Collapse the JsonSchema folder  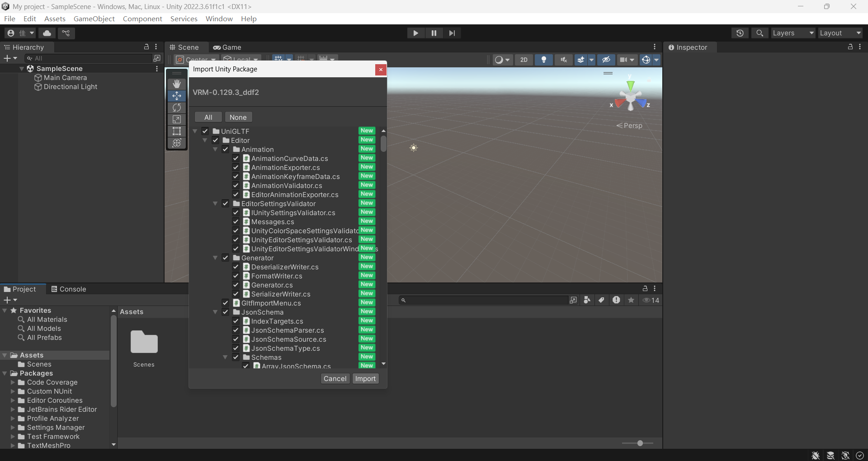215,312
